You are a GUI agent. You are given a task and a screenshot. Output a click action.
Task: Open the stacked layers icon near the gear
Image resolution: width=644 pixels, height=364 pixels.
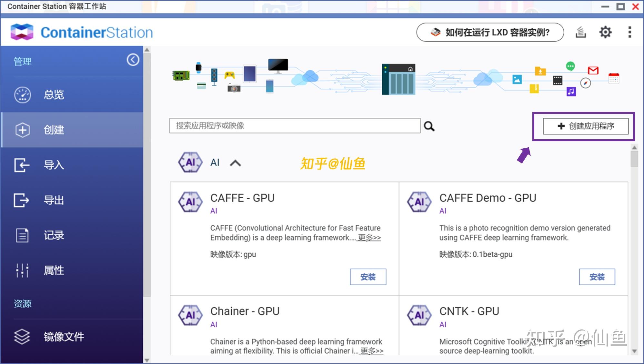click(x=580, y=32)
